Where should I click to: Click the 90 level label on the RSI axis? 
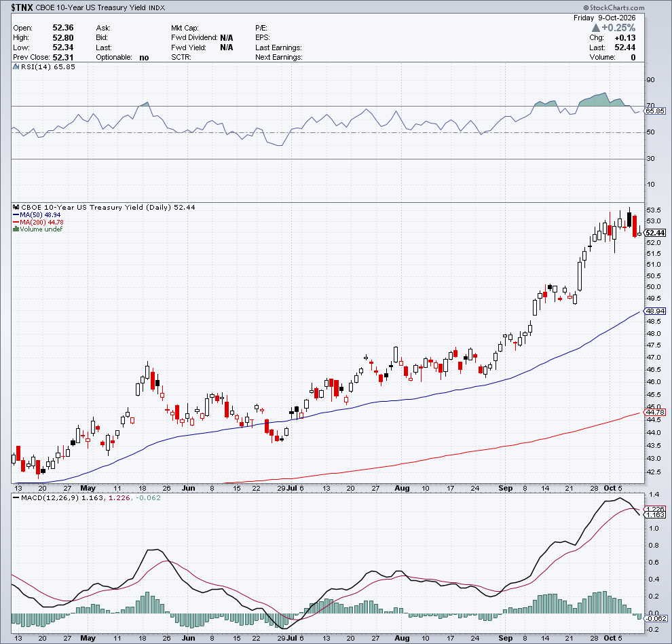(x=650, y=79)
